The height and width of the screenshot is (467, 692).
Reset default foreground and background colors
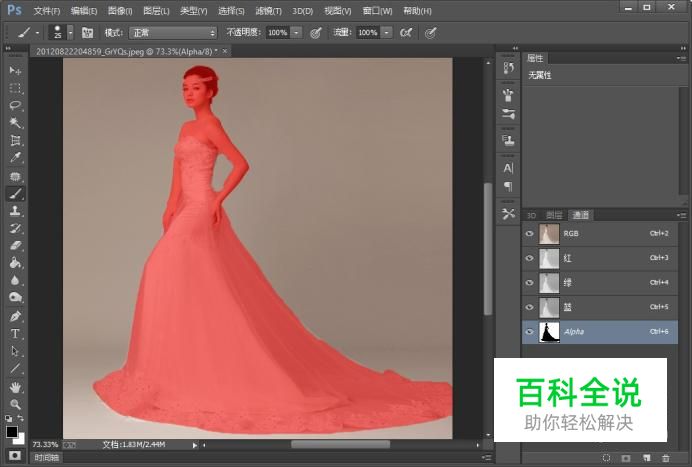[x=8, y=418]
